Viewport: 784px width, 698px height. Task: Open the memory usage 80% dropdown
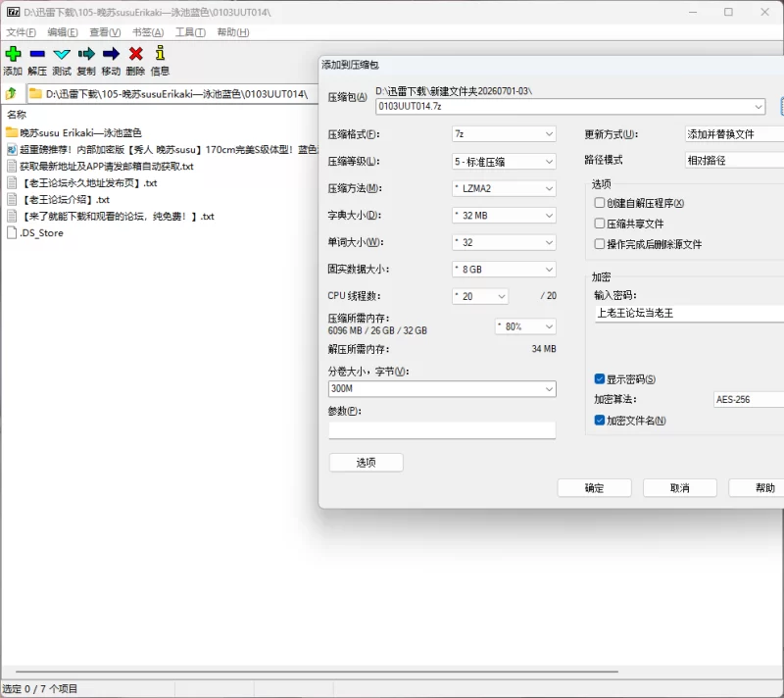[x=525, y=326]
